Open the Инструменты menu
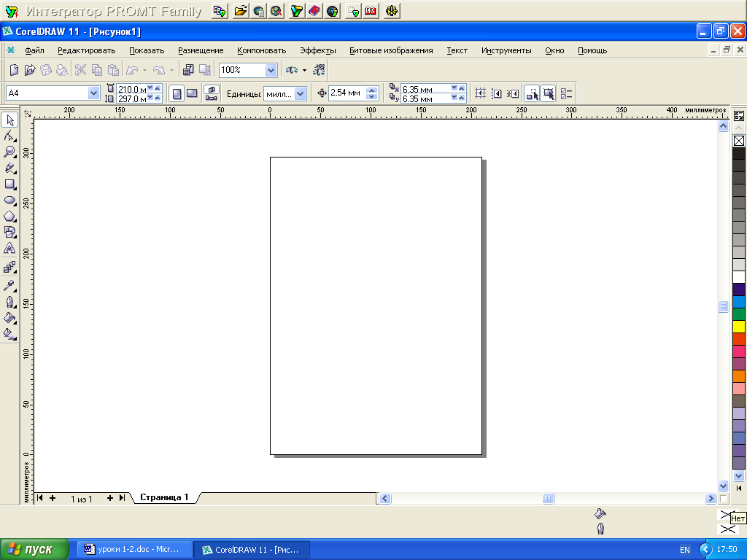747x560 pixels. [506, 50]
